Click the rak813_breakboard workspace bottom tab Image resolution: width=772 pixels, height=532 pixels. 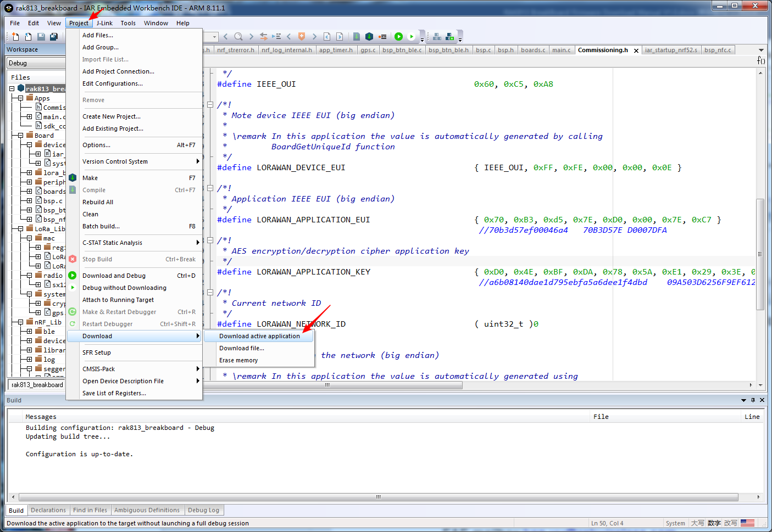[37, 385]
